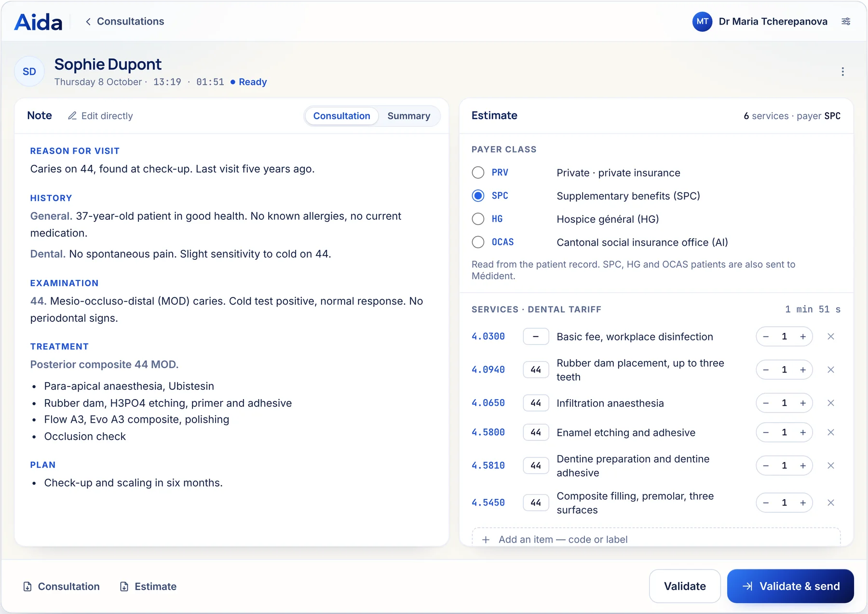Click the REASON FOR VISIT heading

(75, 151)
